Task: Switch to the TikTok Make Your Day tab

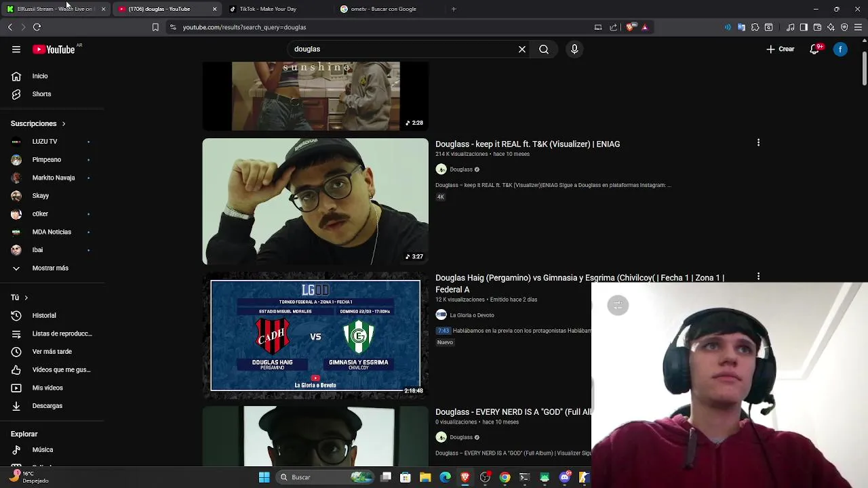Action: 268,9
